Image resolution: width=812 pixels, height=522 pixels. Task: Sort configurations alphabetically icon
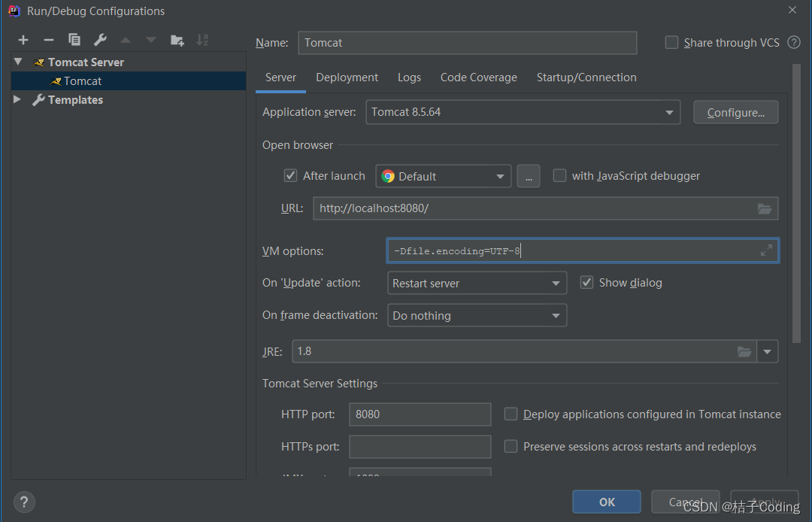(x=202, y=40)
